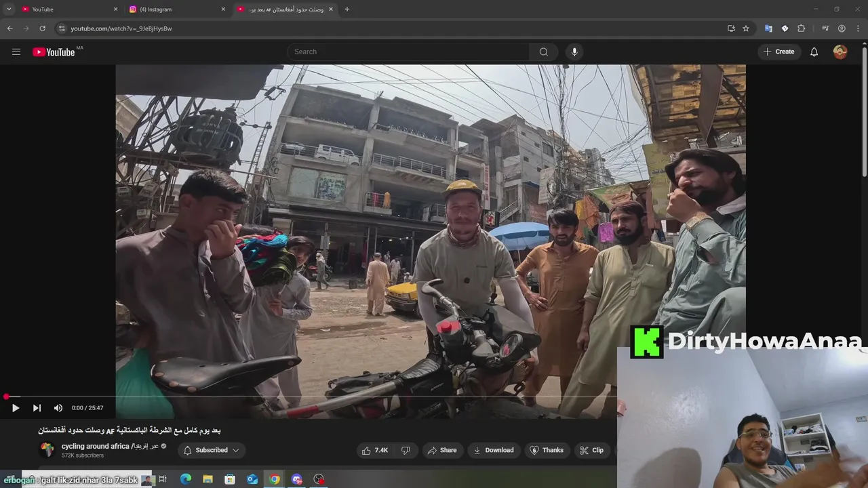This screenshot has width=868, height=488.
Task: Open media controls icon in Chrome toolbar
Action: [x=825, y=28]
